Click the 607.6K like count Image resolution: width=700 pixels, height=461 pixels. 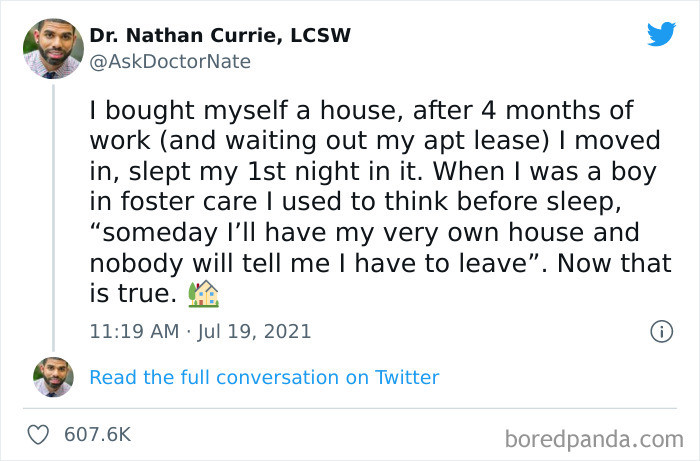click(x=97, y=434)
